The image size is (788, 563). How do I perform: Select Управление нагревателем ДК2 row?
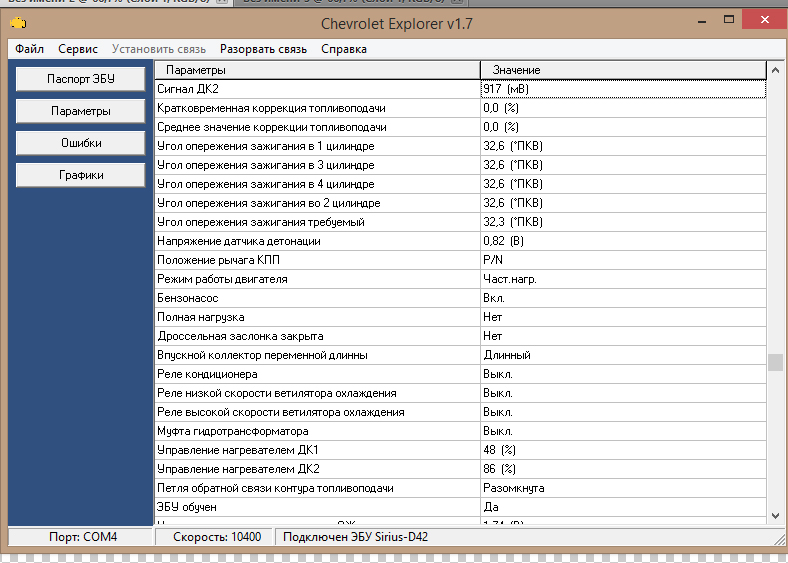460,470
